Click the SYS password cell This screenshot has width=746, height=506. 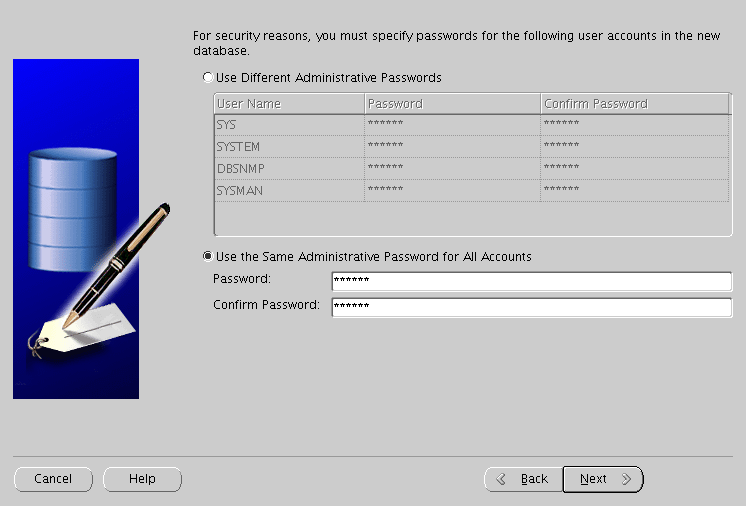452,125
